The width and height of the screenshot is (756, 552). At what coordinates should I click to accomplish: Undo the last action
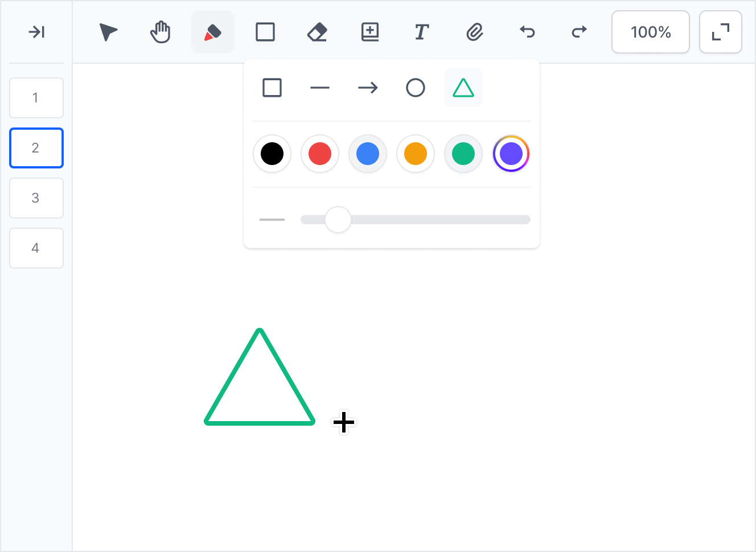point(527,32)
